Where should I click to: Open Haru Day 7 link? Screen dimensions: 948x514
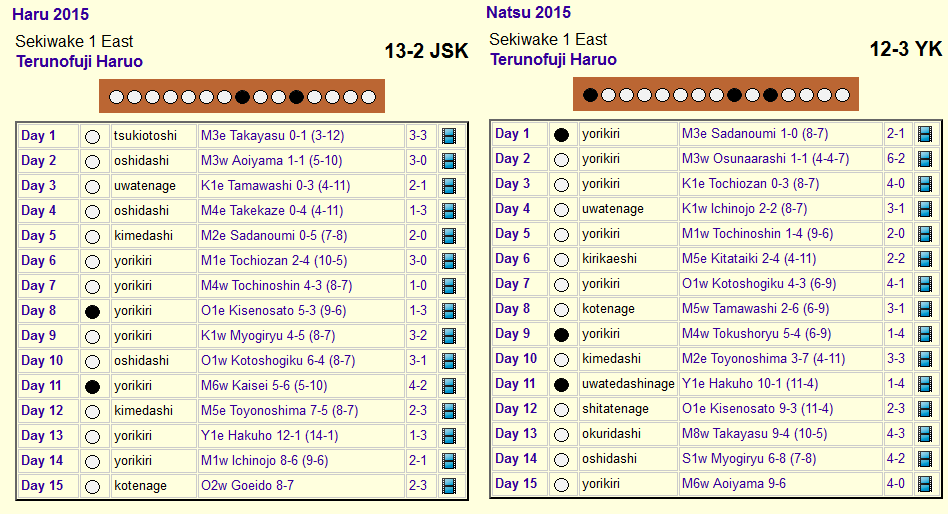[x=38, y=285]
